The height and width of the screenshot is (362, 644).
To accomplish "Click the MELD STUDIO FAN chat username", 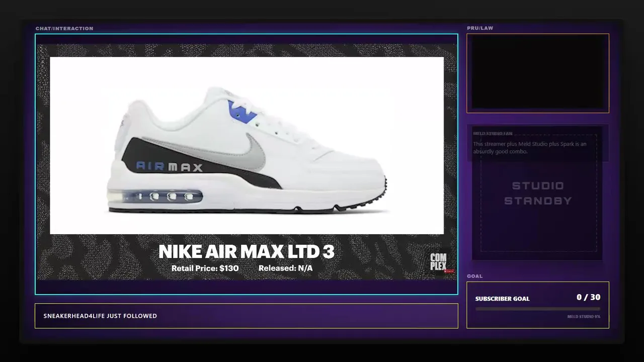I will coord(493,134).
